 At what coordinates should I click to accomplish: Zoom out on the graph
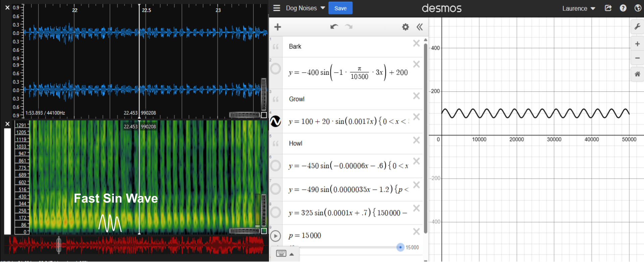tap(638, 58)
